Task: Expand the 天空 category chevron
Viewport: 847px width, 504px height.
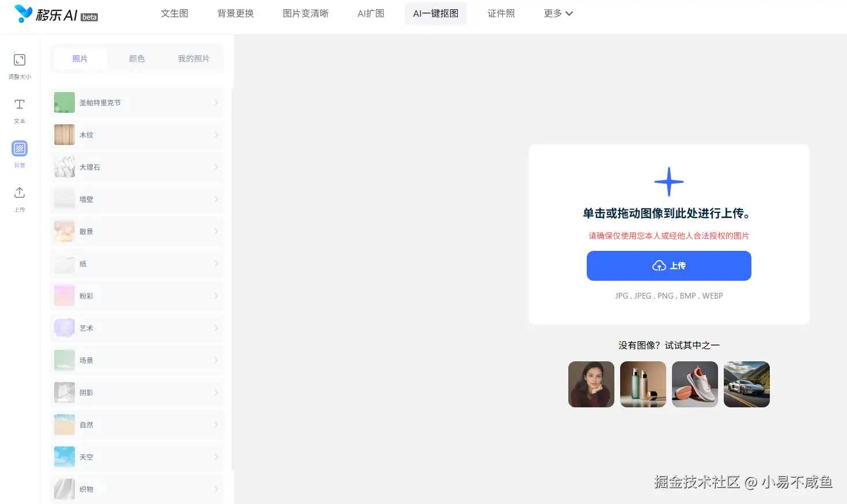Action: point(217,457)
